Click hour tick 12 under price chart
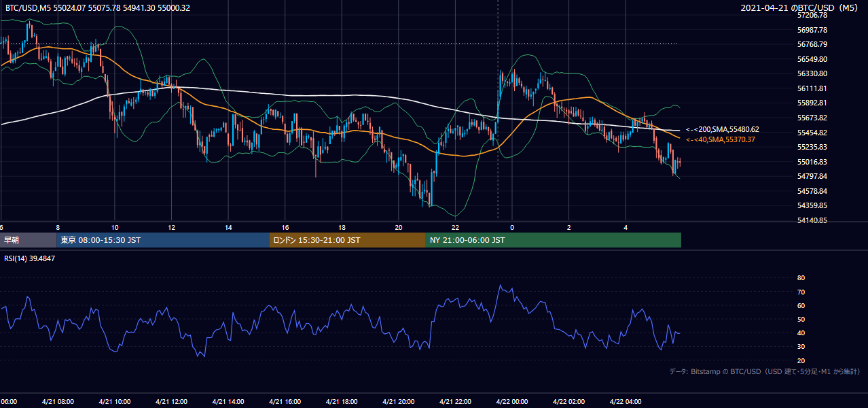The height and width of the screenshot is (408, 868). tap(171, 228)
